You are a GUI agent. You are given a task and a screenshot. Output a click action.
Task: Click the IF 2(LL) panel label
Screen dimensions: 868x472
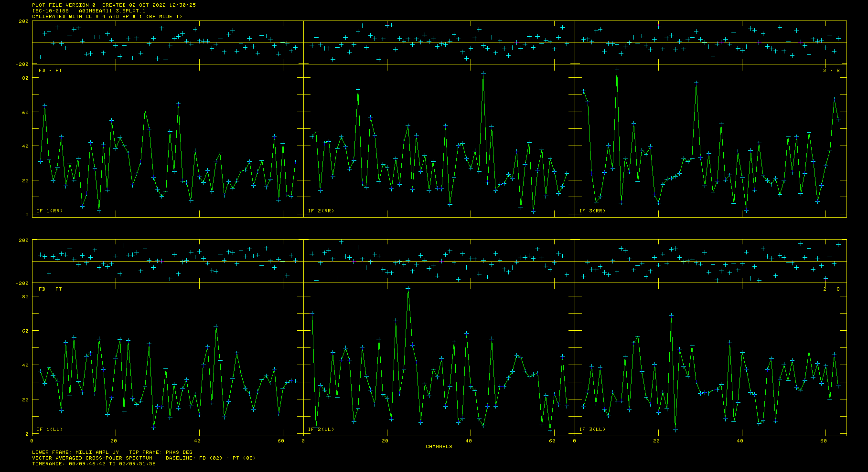[321, 430]
